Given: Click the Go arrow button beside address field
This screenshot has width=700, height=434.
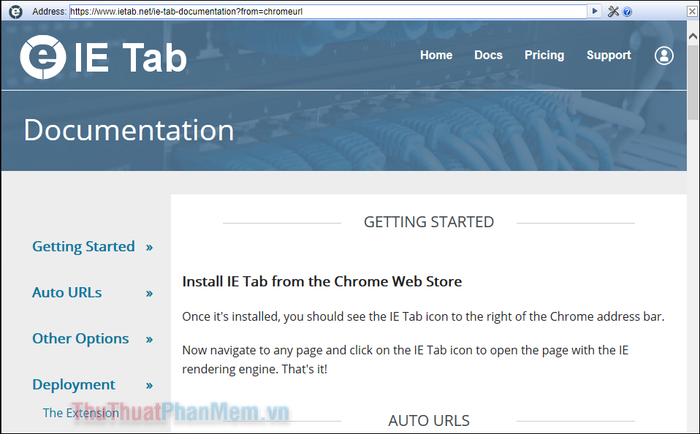Looking at the screenshot, I should pyautogui.click(x=594, y=11).
